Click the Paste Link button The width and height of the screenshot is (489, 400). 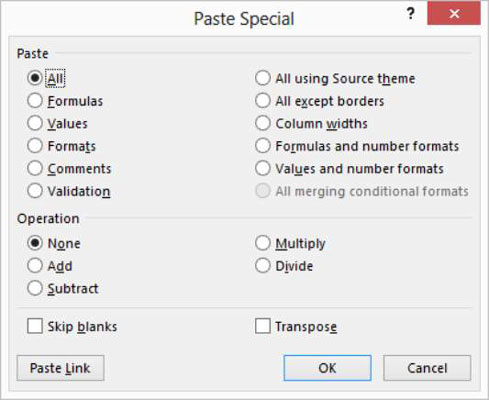pyautogui.click(x=60, y=368)
